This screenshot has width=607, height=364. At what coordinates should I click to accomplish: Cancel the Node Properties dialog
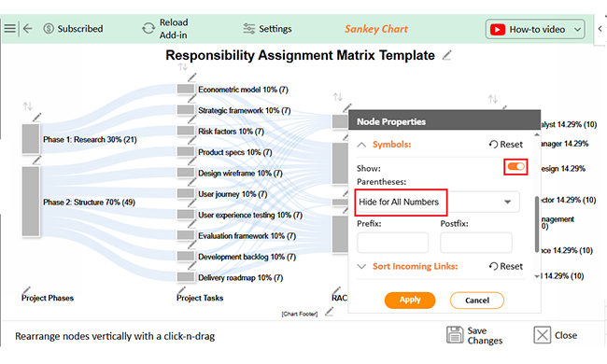click(477, 301)
